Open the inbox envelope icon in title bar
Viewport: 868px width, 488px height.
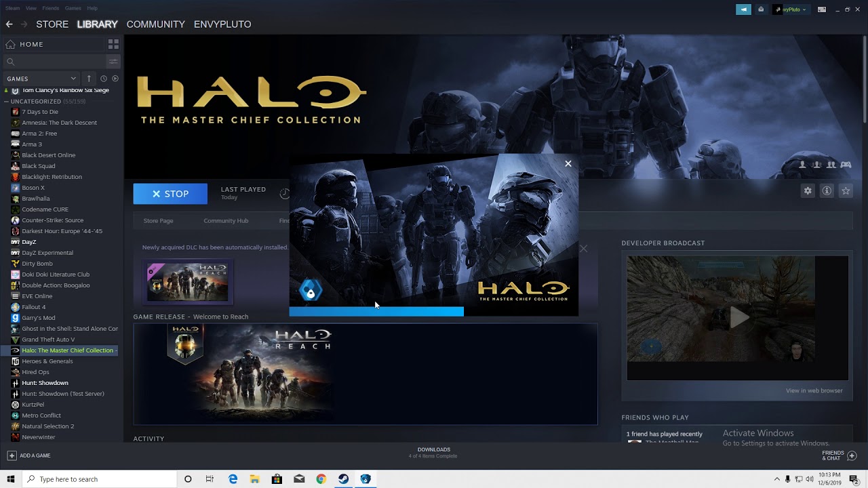click(x=761, y=9)
